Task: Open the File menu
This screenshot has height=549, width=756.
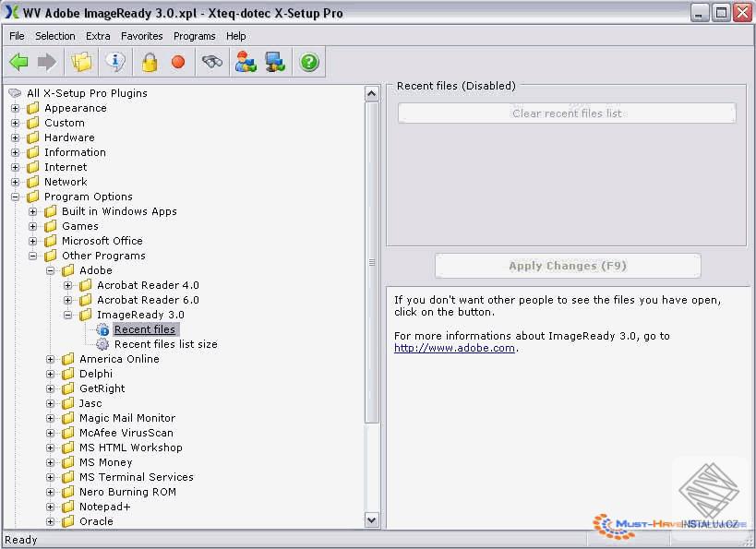Action: (x=17, y=36)
